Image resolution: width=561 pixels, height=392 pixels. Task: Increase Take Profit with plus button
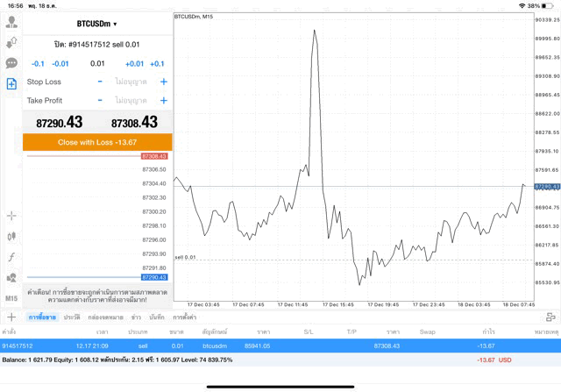point(163,101)
